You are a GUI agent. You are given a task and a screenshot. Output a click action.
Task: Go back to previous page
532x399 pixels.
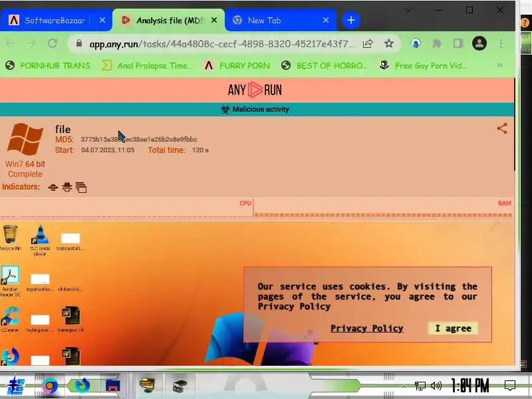pyautogui.click(x=10, y=43)
